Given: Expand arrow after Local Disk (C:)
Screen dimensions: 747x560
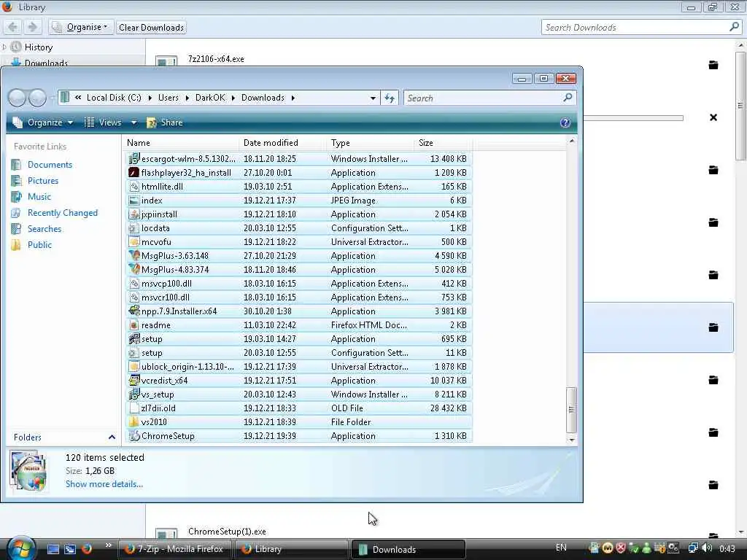Looking at the screenshot, I should tap(150, 98).
